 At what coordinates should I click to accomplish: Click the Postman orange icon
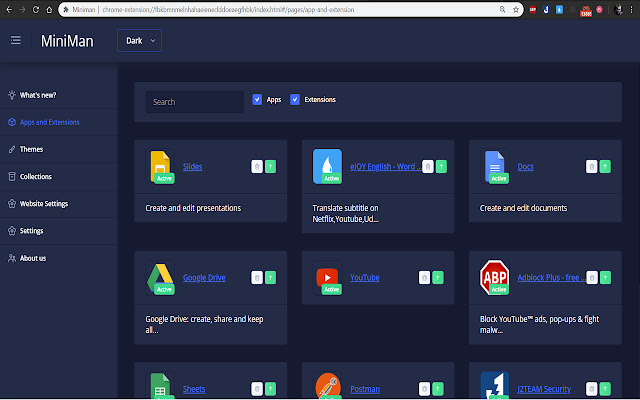tap(328, 386)
